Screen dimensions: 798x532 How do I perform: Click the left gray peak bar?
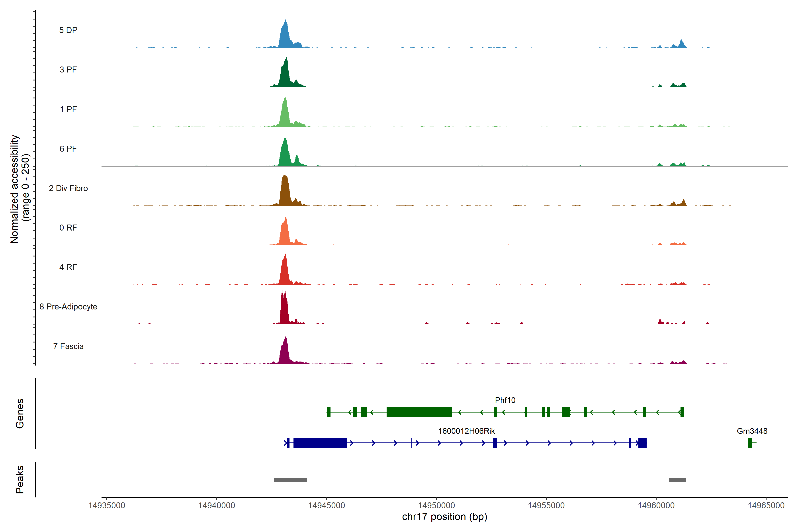[290, 480]
